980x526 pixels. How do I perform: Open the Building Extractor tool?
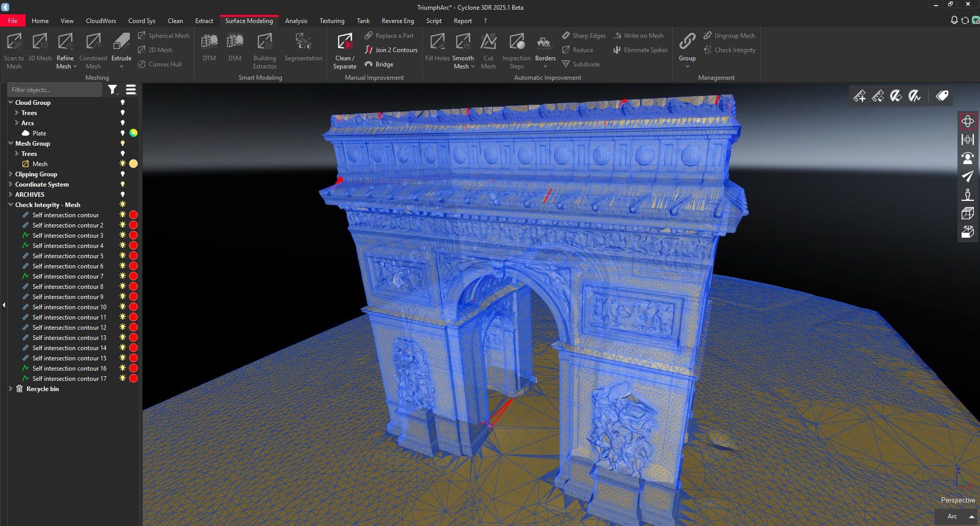tap(264, 49)
